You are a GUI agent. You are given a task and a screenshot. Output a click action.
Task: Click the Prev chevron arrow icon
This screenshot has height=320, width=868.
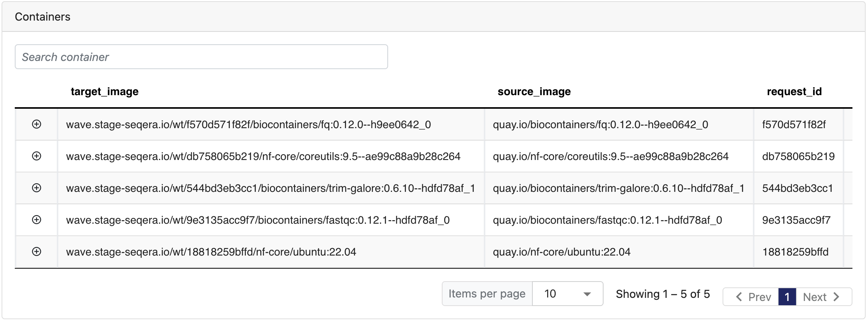(739, 297)
